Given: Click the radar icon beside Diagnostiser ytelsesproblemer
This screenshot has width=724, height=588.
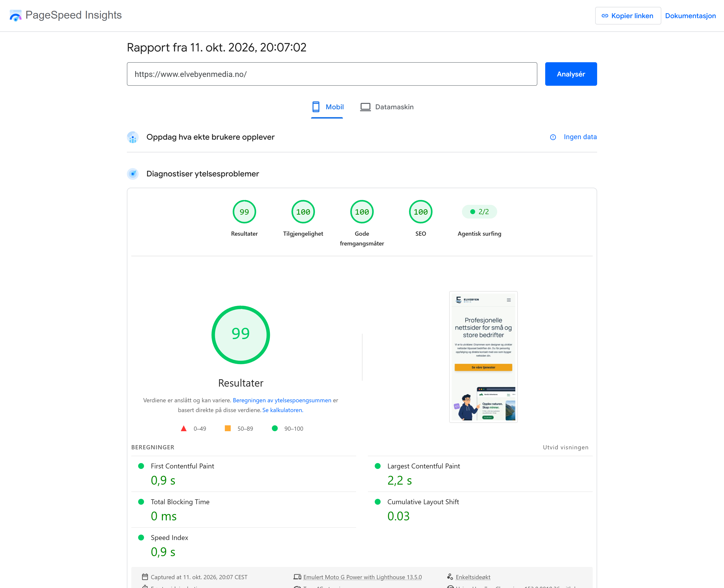Looking at the screenshot, I should click(133, 174).
